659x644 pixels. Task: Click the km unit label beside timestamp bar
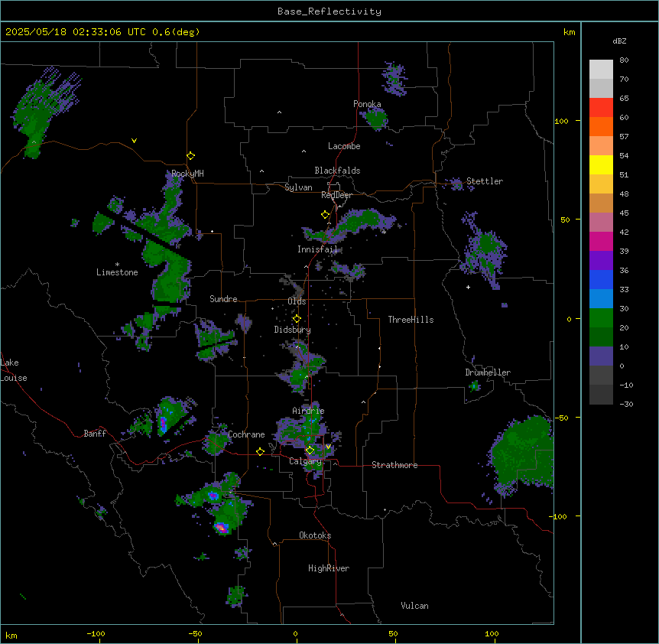pyautogui.click(x=570, y=32)
